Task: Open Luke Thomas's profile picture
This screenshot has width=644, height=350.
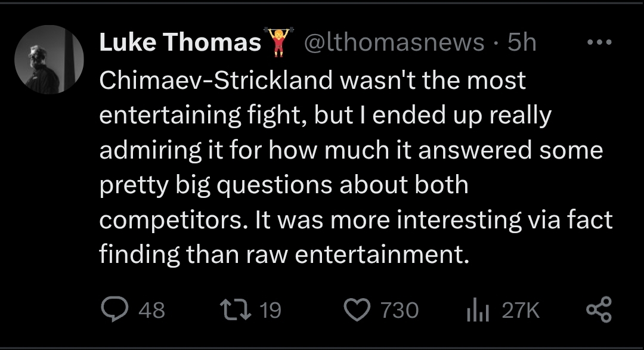Action: pyautogui.click(x=49, y=60)
